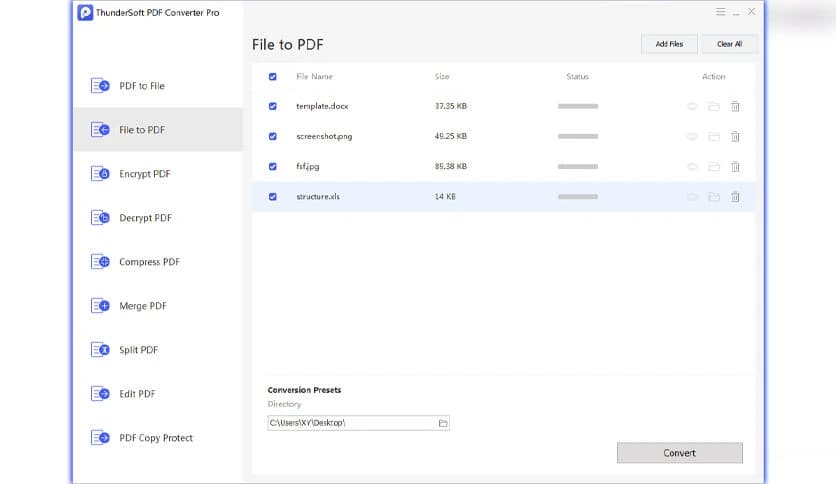Browse directory with the folder icon
The height and width of the screenshot is (484, 836).
443,423
